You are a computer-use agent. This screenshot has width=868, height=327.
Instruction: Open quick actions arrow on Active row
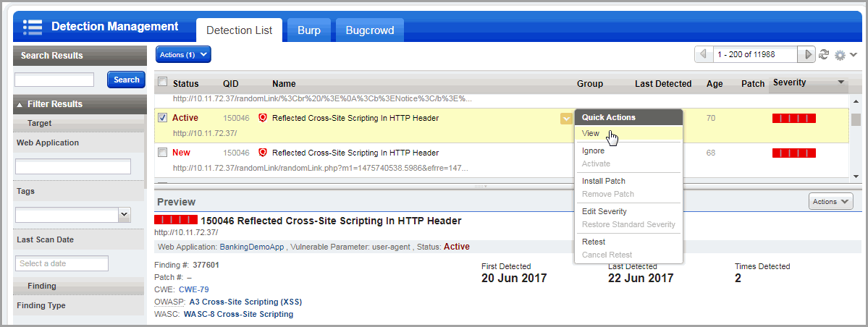[x=565, y=119]
